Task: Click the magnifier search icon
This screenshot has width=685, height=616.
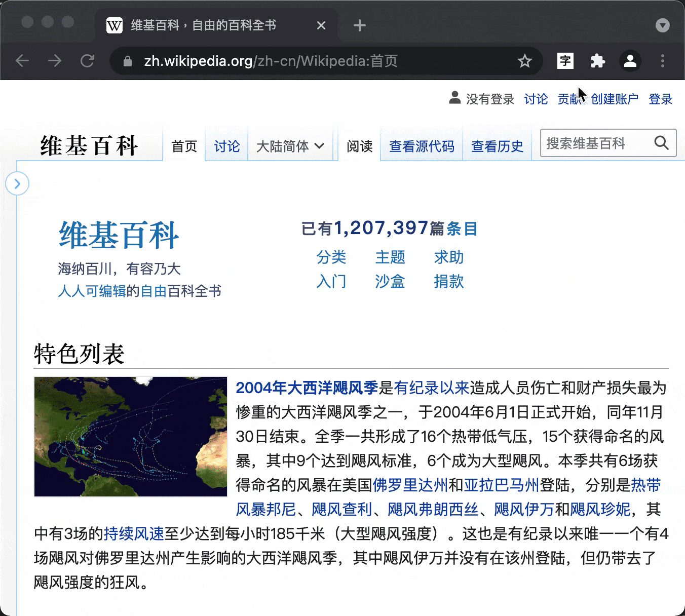Action: pyautogui.click(x=661, y=143)
